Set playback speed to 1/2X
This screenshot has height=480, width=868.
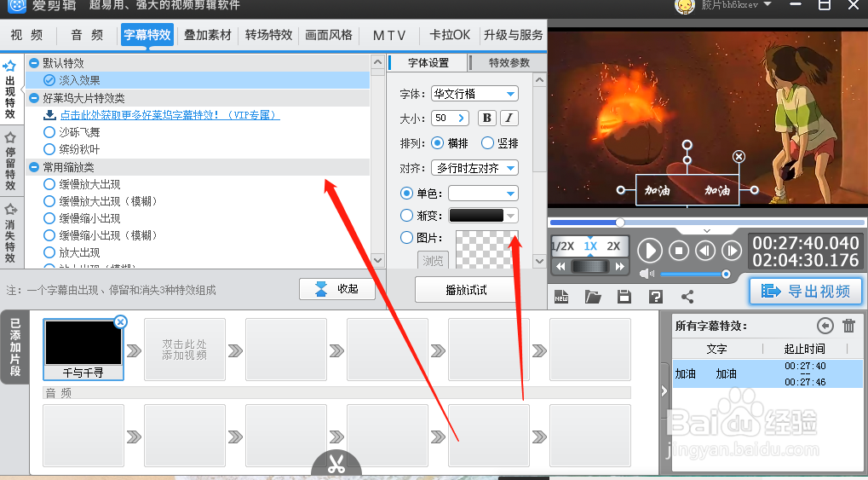(564, 246)
